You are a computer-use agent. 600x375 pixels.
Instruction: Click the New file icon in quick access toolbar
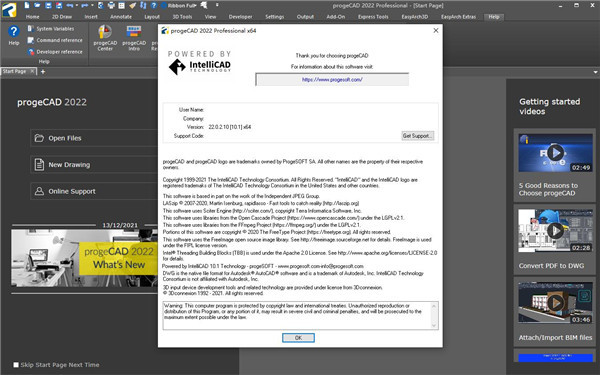coord(27,5)
